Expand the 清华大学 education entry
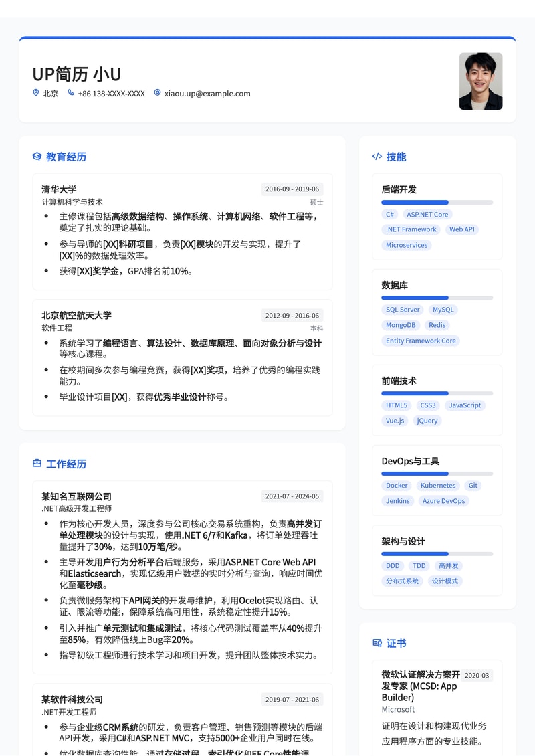The image size is (535, 756). point(58,189)
